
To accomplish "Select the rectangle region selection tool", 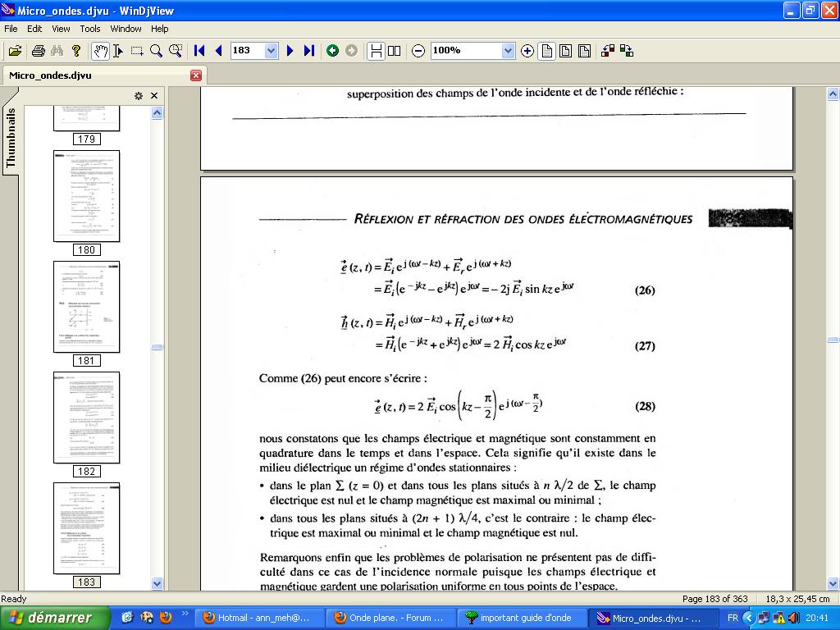I will pyautogui.click(x=137, y=51).
